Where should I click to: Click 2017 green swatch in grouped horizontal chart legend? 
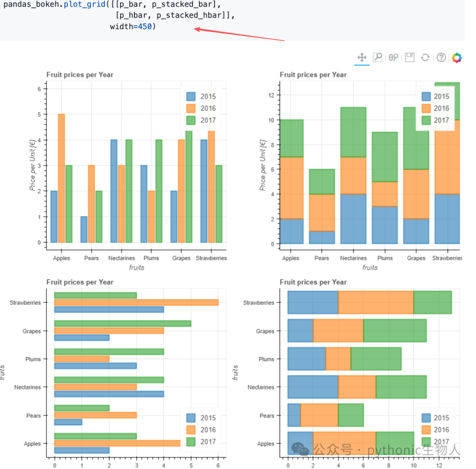tap(191, 441)
